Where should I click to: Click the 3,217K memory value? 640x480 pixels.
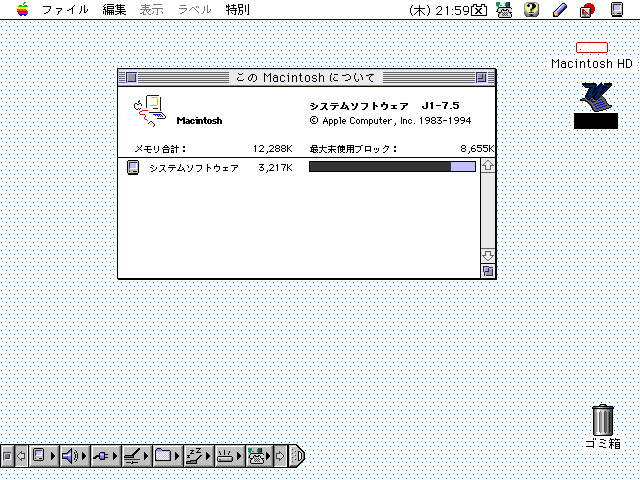pos(275,167)
